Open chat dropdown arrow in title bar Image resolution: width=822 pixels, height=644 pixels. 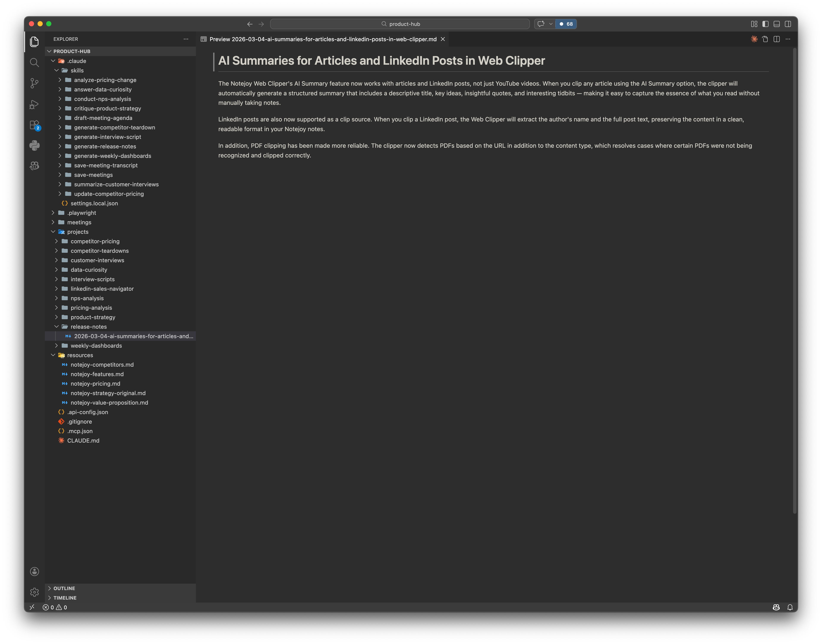click(x=551, y=24)
